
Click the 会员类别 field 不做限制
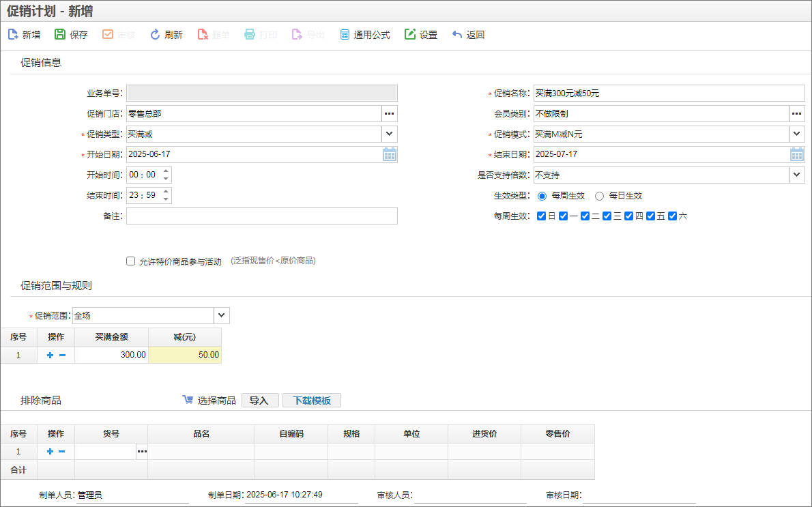point(661,113)
